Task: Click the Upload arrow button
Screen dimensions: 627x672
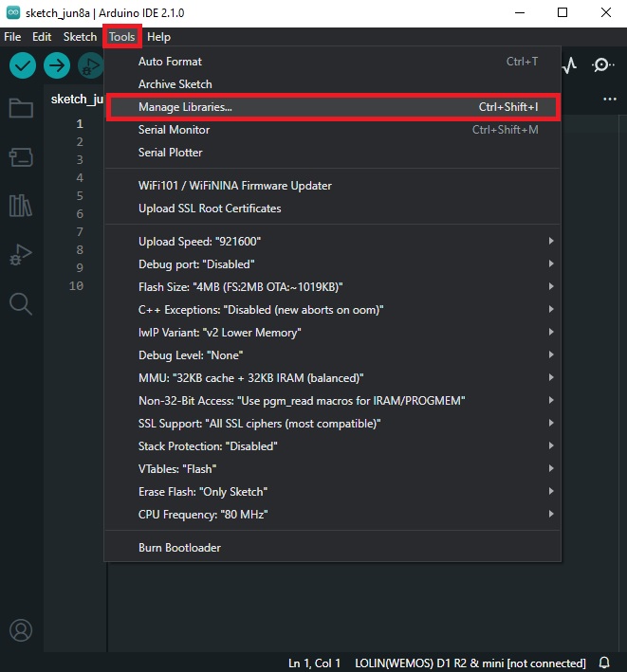Action: click(x=57, y=65)
